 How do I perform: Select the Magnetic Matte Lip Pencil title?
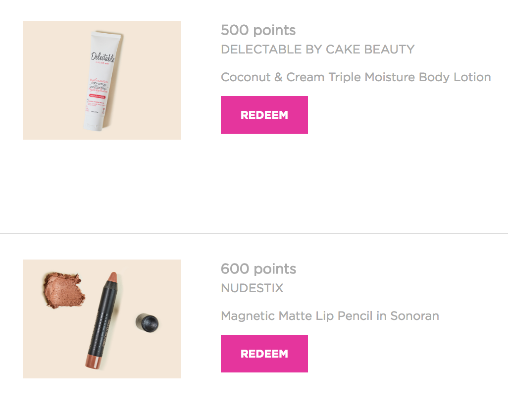(330, 316)
